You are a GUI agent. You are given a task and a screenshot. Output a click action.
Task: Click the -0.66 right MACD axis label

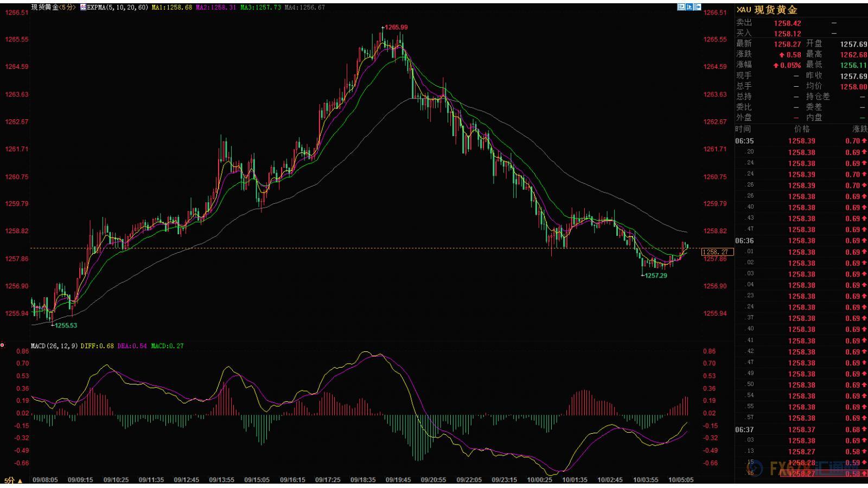point(710,463)
